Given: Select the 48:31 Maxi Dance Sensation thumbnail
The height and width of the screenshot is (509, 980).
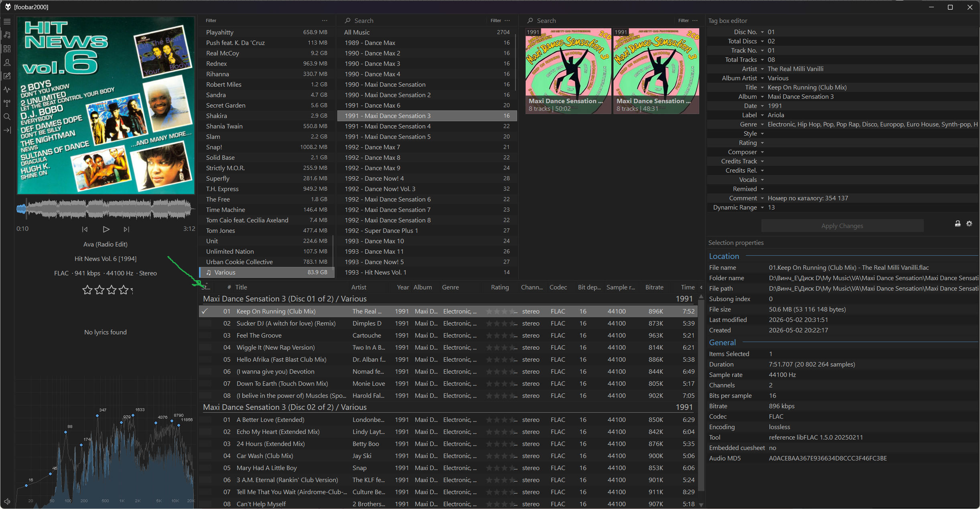Looking at the screenshot, I should coord(656,71).
